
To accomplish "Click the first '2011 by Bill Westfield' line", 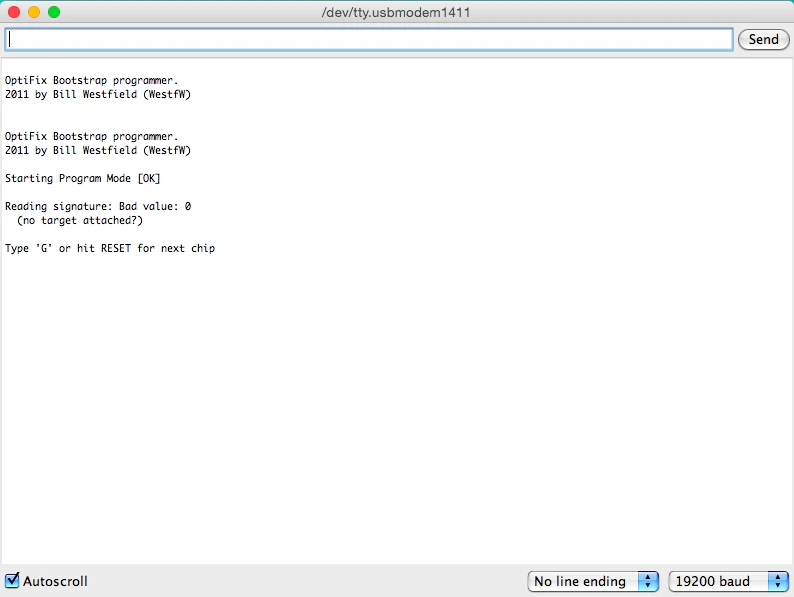I will click(98, 94).
